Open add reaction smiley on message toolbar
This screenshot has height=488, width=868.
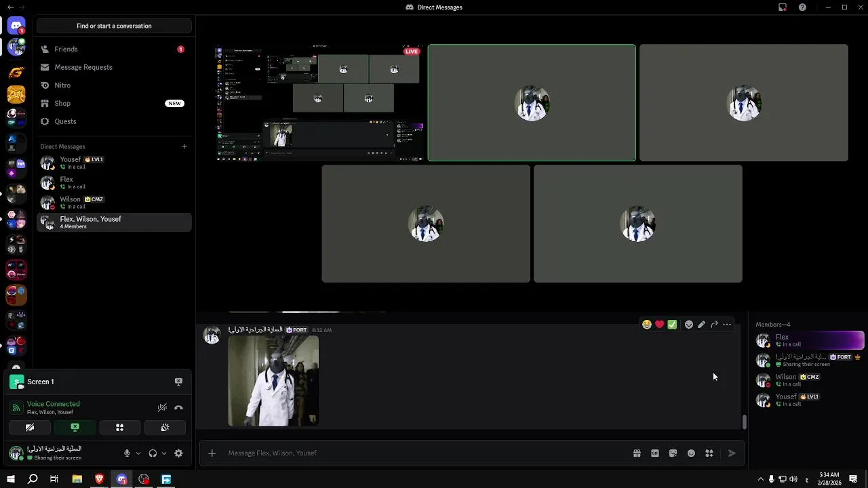tap(689, 325)
